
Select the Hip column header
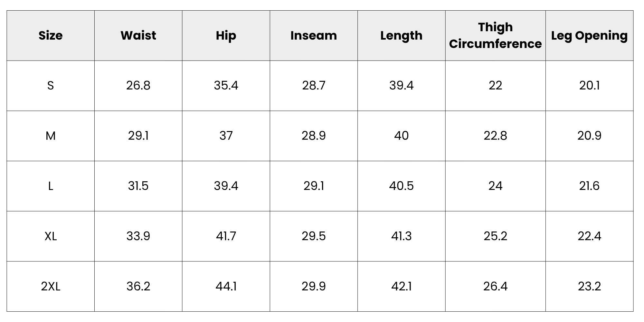coord(226,35)
